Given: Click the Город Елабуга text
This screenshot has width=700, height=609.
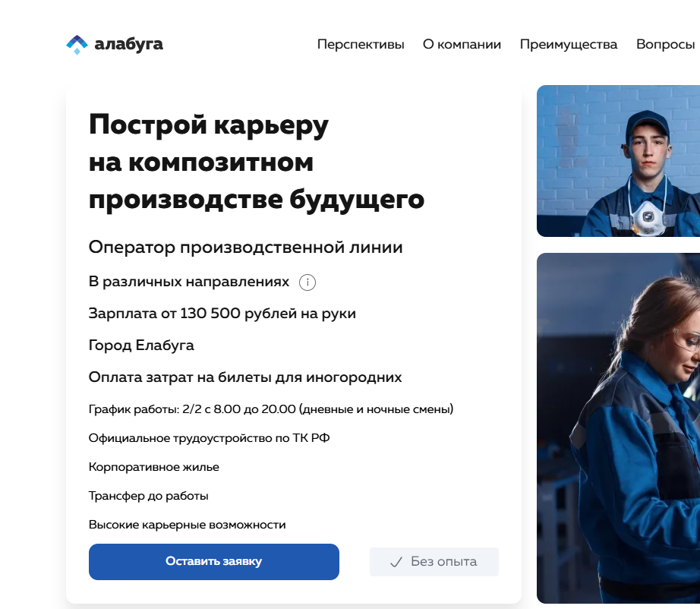Looking at the screenshot, I should point(141,346).
